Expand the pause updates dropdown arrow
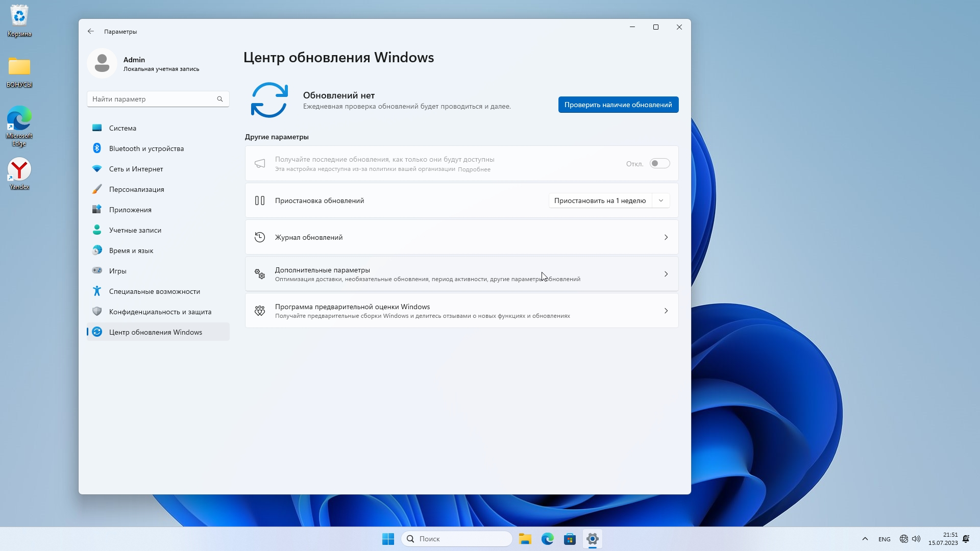Viewport: 980px width, 551px height. [661, 201]
